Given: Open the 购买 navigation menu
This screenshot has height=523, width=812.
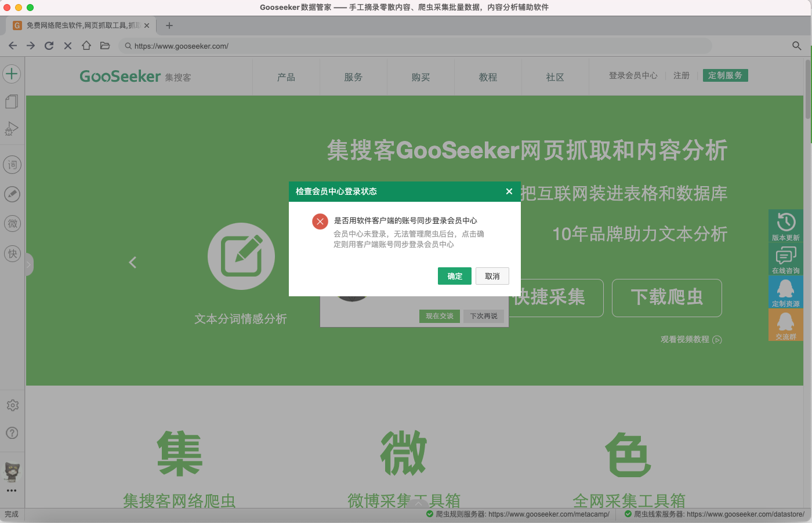Looking at the screenshot, I should click(420, 77).
